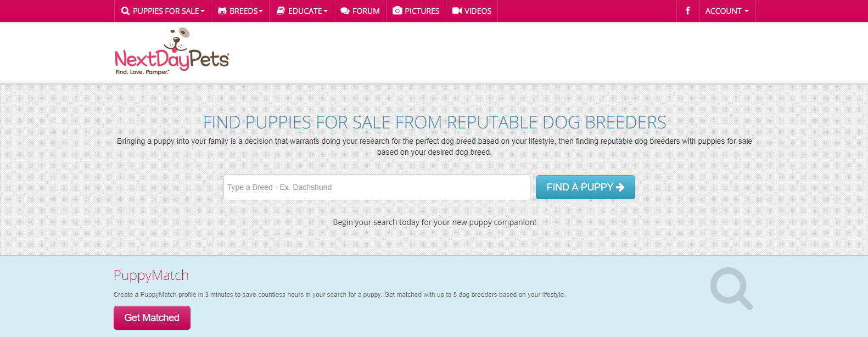Click the dog face icon beside Breeds
868x337 pixels.
tap(222, 11)
